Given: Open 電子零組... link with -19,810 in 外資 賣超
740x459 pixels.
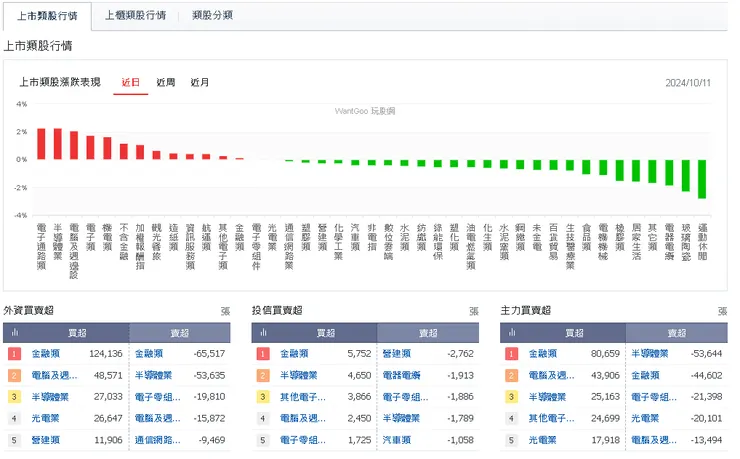Looking at the screenshot, I should (x=158, y=397).
